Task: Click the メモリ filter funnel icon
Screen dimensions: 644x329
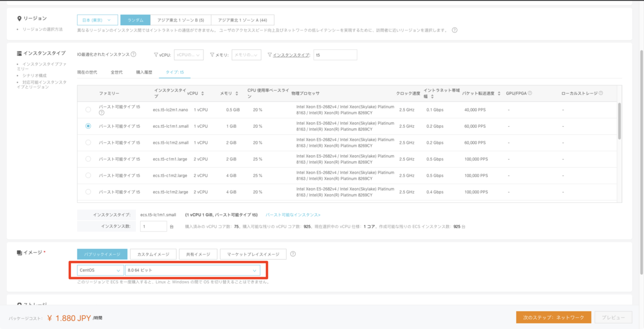Action: 213,55
